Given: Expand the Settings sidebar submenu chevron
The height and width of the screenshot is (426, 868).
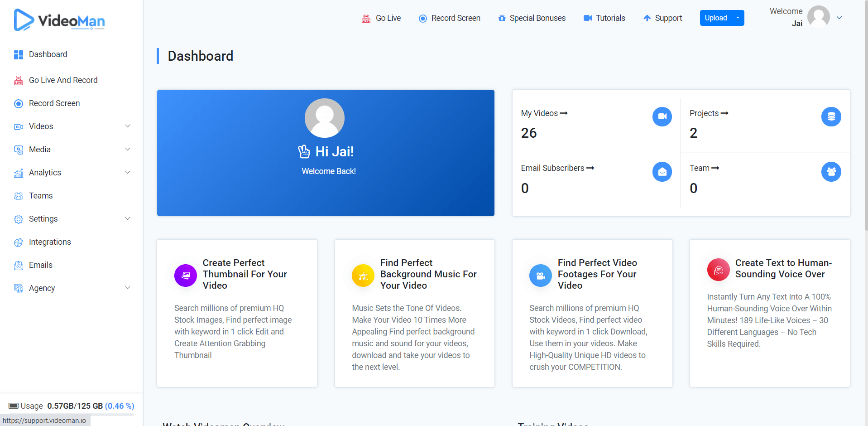Looking at the screenshot, I should (x=128, y=218).
